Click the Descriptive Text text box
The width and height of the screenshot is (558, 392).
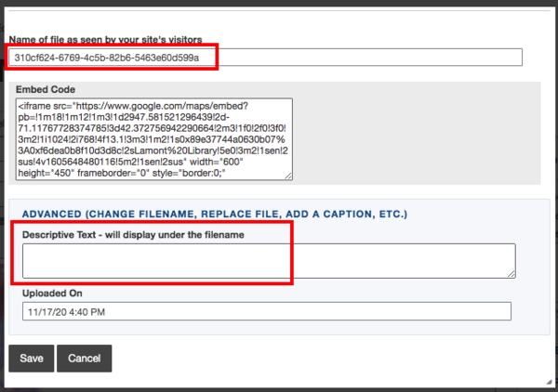(269, 260)
